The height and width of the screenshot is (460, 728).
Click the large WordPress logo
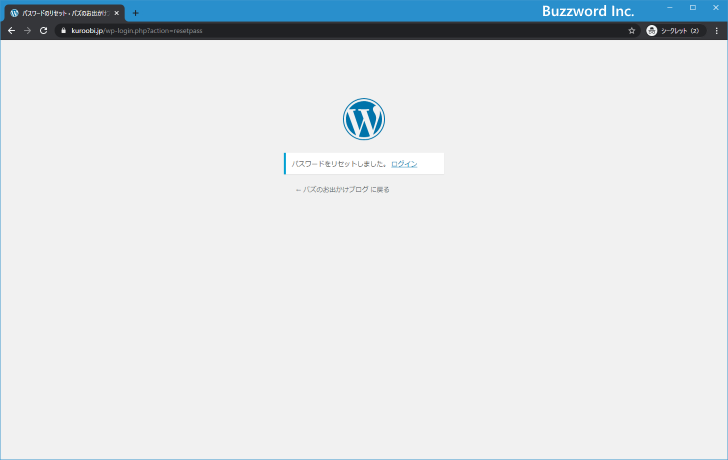click(363, 119)
